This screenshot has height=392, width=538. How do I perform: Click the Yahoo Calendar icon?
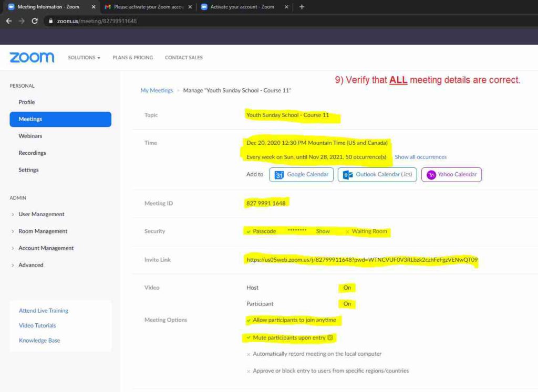click(x=431, y=175)
